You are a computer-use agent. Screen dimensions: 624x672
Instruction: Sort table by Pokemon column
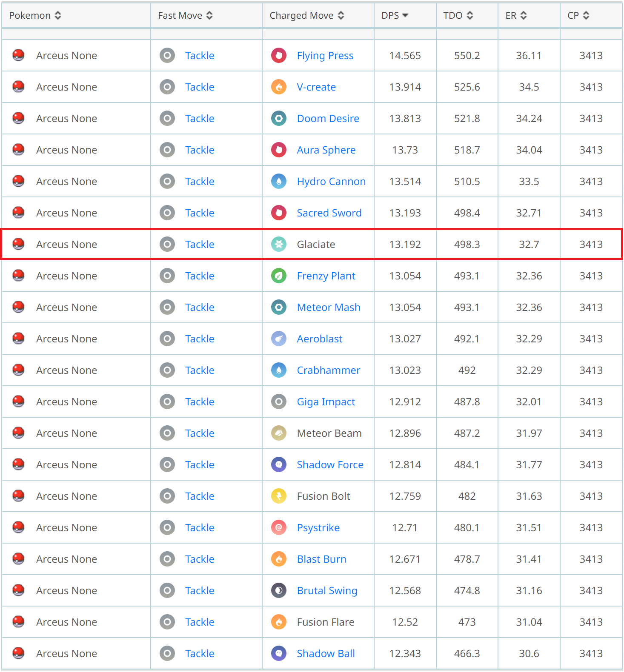click(x=35, y=15)
